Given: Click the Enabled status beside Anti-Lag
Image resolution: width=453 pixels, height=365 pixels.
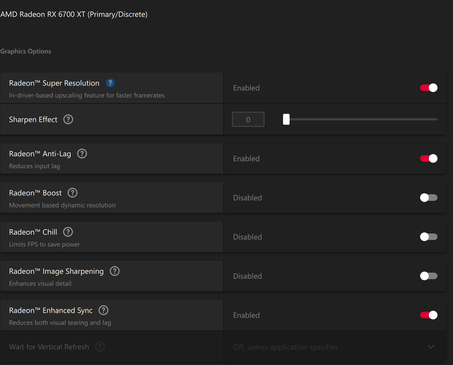Looking at the screenshot, I should (x=246, y=159).
